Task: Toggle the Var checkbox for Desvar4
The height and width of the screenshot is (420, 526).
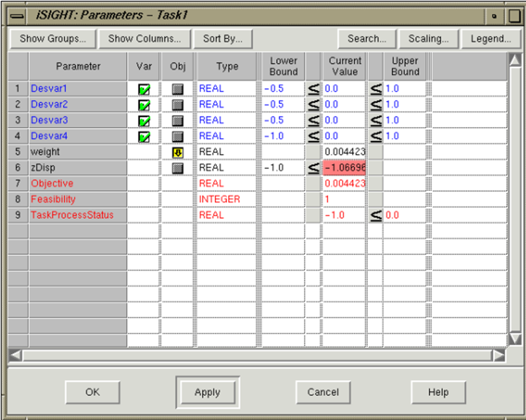Action: tap(144, 136)
